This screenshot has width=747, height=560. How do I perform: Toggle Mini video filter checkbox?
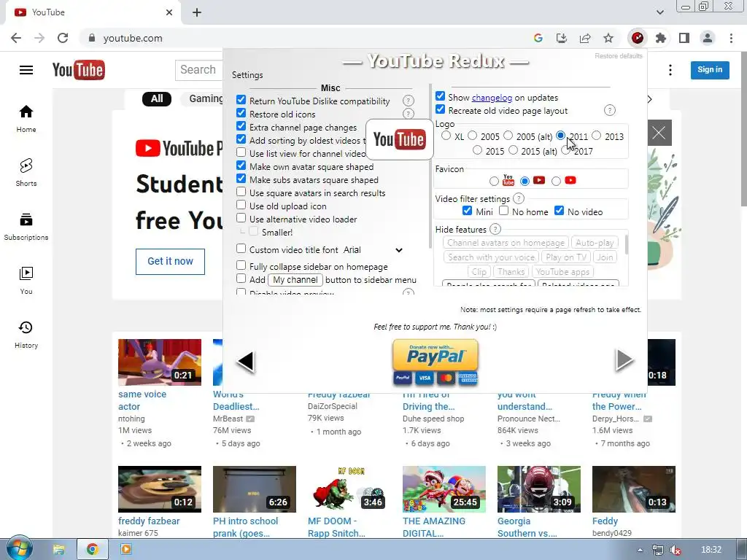tap(468, 211)
